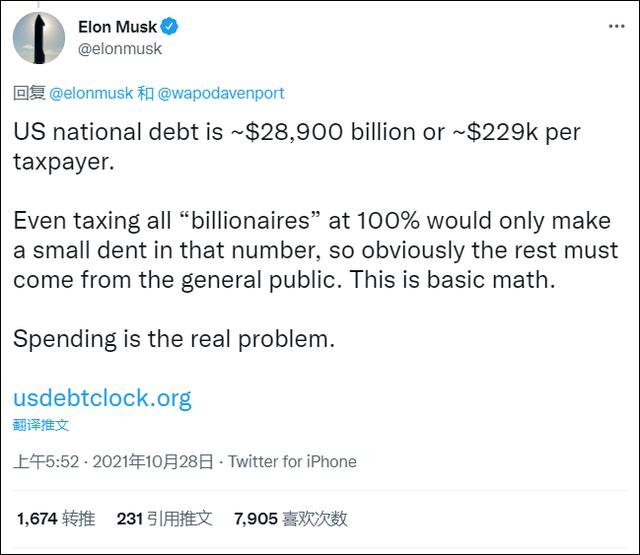640x555 pixels.
Task: Click the blue verified badge icon
Action: click(x=169, y=27)
